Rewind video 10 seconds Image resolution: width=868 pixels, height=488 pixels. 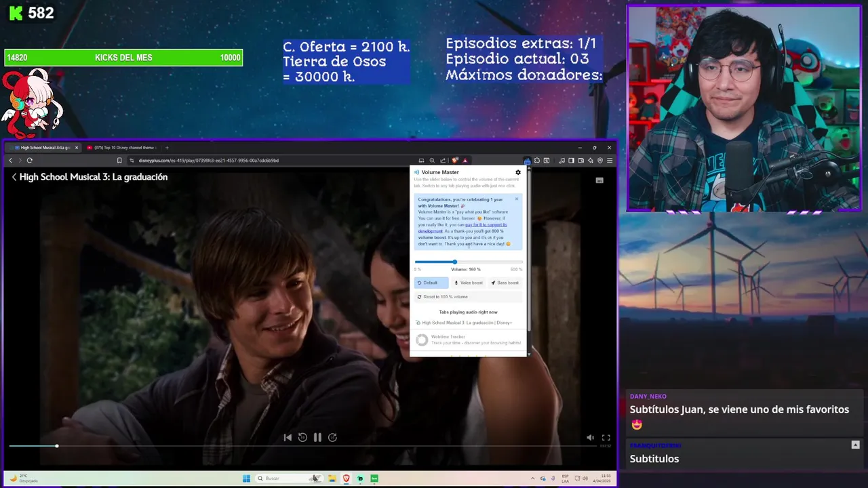pyautogui.click(x=302, y=437)
